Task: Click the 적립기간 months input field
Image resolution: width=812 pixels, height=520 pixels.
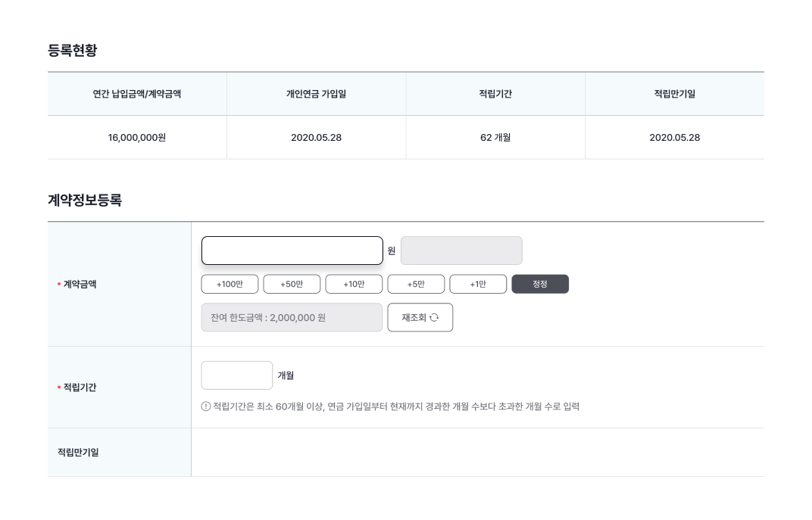Action: tap(236, 375)
